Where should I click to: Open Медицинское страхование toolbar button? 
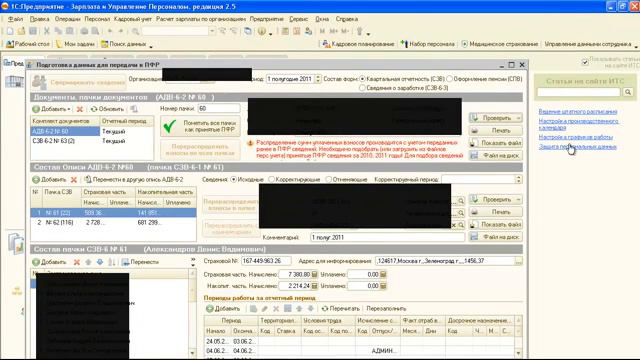coord(500,44)
